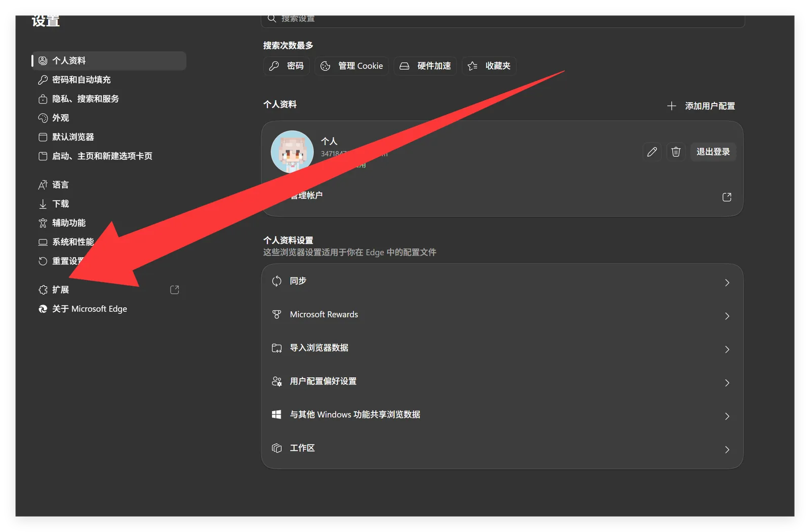The width and height of the screenshot is (810, 532).
Task: Open the 硬件加速 quick search chip
Action: 425,66
